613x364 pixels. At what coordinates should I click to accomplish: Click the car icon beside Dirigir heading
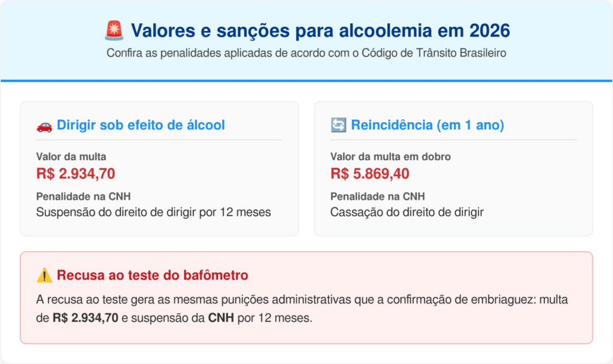(x=44, y=126)
